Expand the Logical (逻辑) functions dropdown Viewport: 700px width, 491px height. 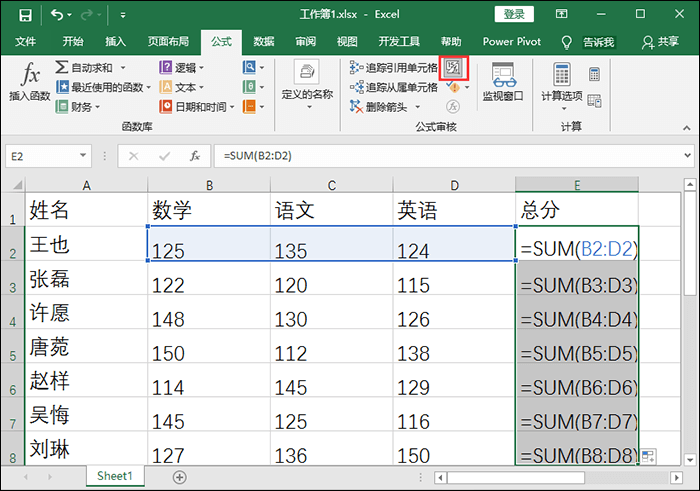pos(182,68)
